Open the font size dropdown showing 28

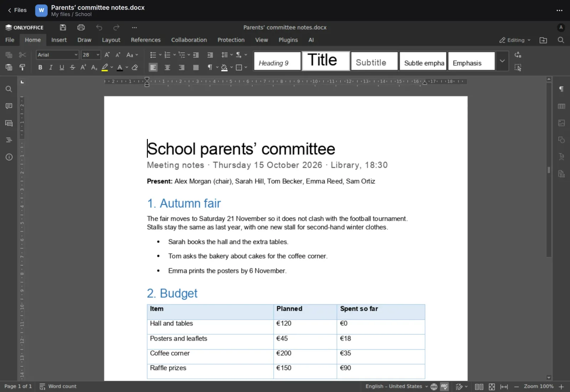pyautogui.click(x=91, y=55)
